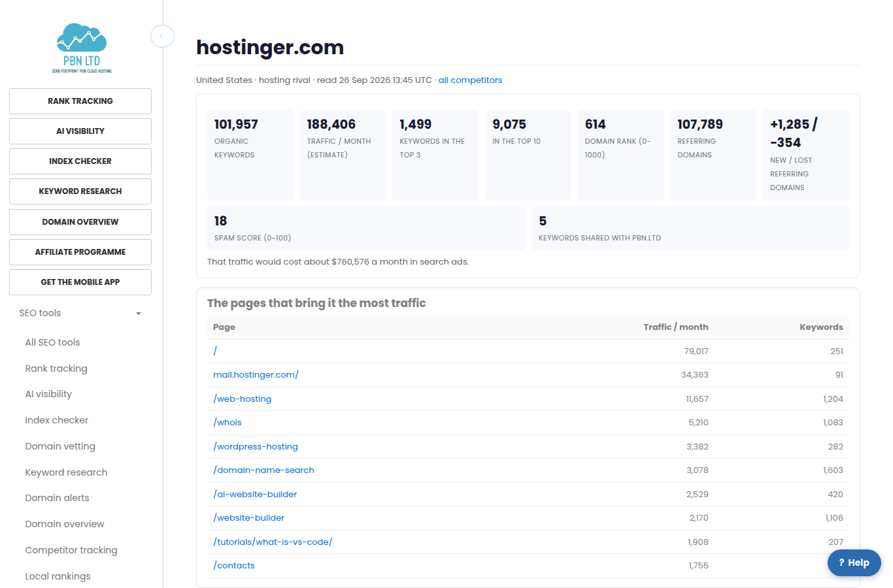Click the Get the Mobile App button
The height and width of the screenshot is (588, 893).
(80, 282)
